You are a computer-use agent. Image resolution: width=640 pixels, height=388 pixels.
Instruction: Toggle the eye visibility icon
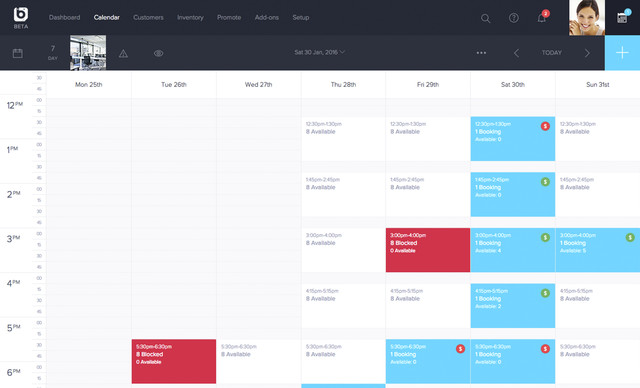tap(159, 53)
